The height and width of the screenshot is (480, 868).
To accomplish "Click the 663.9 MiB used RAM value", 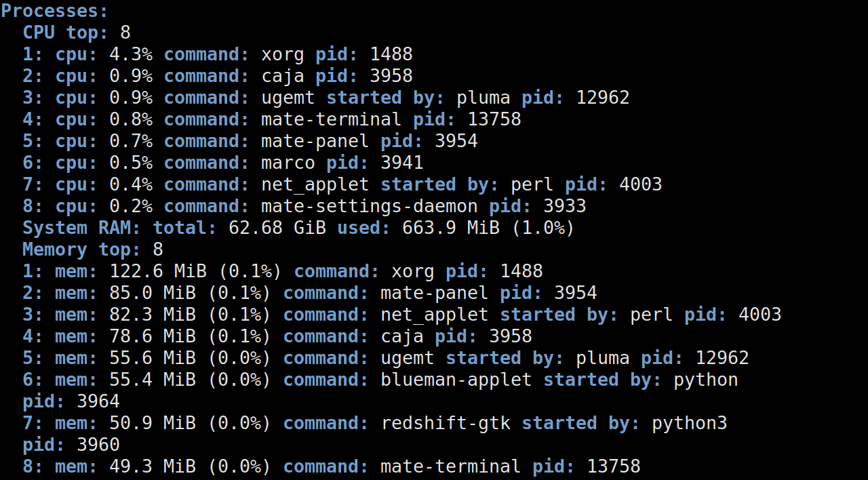I will point(450,228).
